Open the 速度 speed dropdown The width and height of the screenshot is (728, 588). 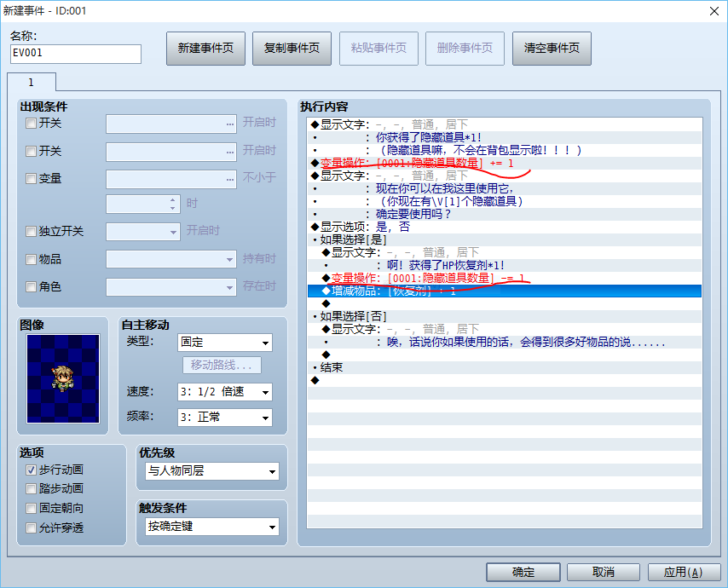click(x=225, y=392)
